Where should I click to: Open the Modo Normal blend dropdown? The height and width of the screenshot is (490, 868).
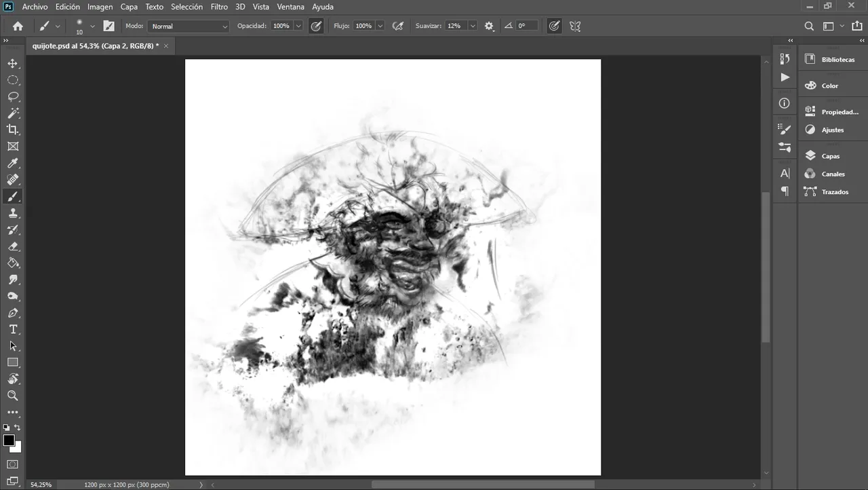tap(189, 26)
